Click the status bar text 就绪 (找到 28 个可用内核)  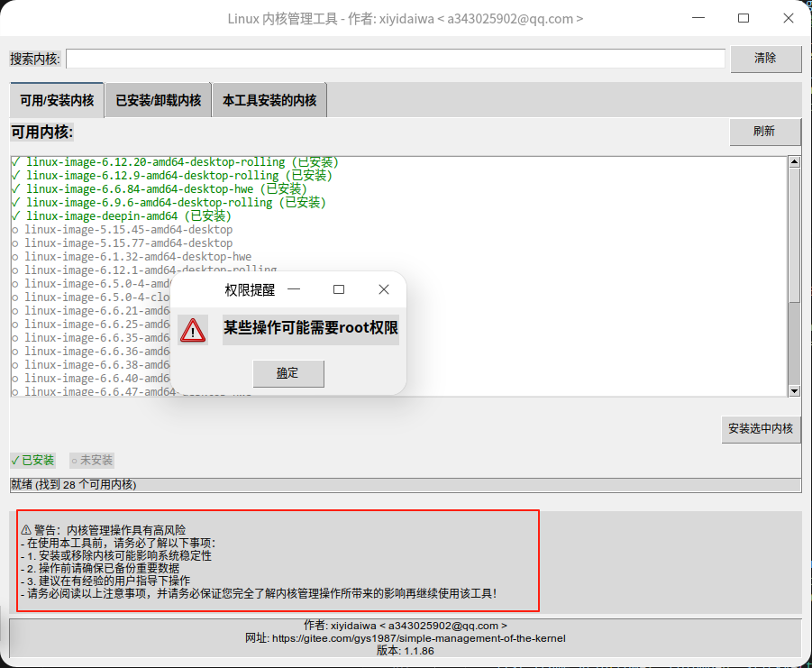pos(74,485)
